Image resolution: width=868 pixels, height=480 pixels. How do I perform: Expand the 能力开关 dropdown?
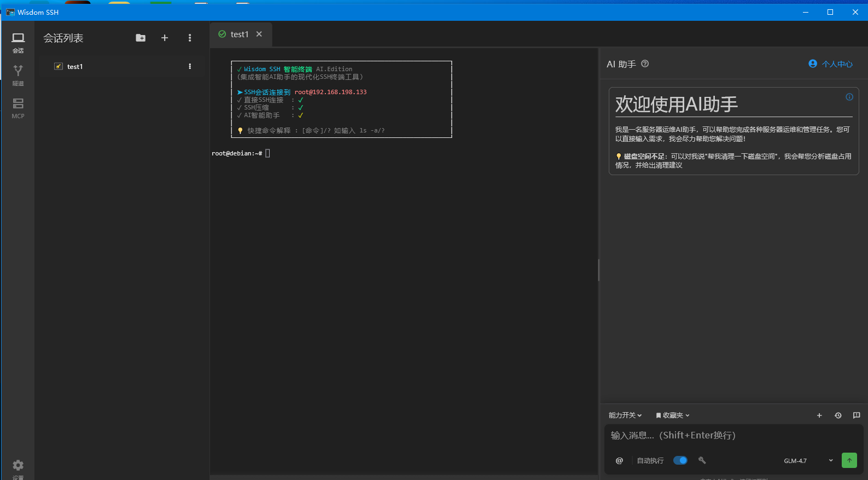tap(625, 415)
